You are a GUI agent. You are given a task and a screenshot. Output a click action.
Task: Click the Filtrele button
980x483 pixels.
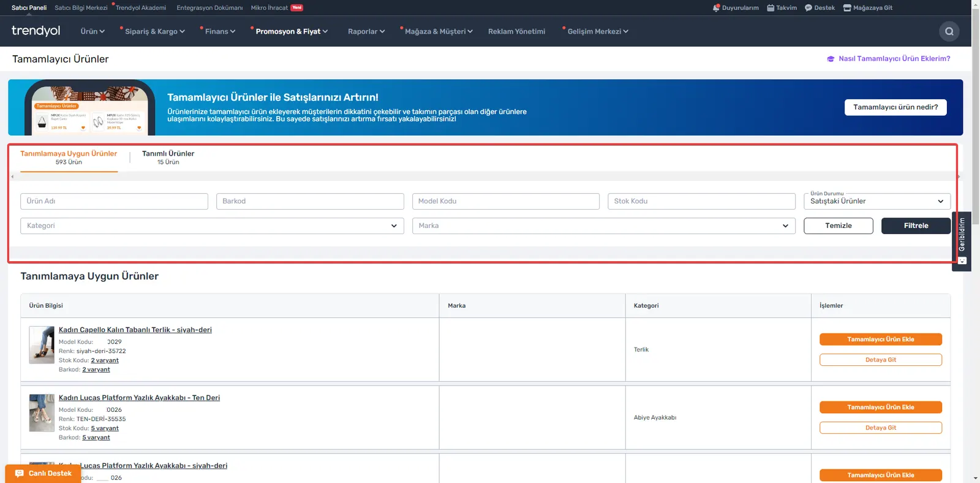coord(916,226)
